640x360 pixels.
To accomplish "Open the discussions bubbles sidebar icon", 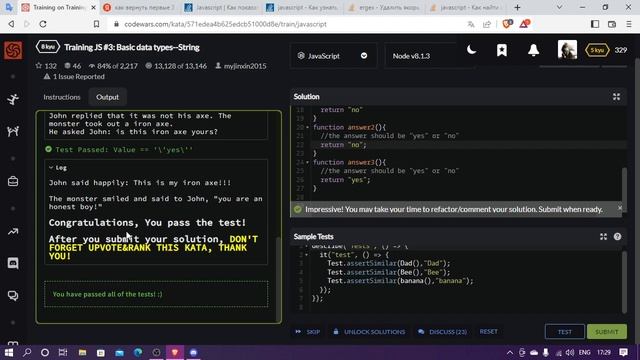I will pos(13,295).
